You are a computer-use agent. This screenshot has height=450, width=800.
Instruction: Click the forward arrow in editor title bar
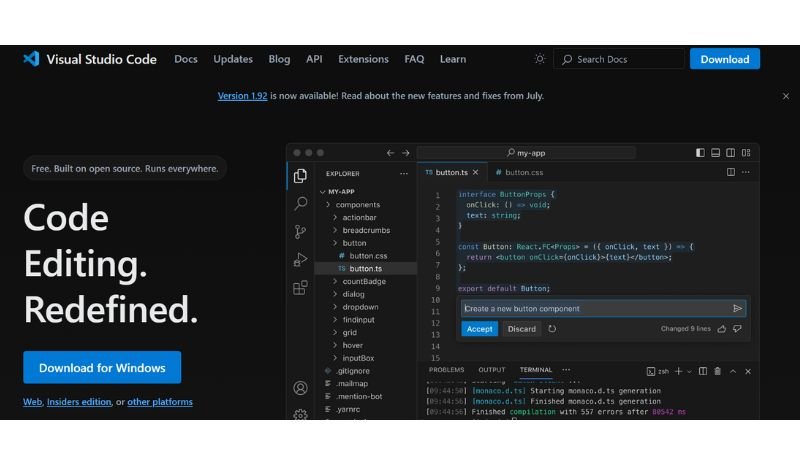click(406, 153)
